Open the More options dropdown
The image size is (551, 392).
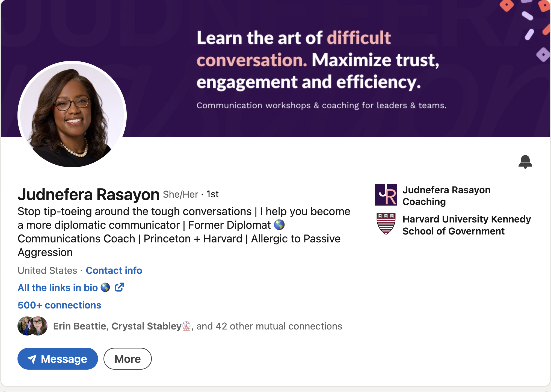pyautogui.click(x=127, y=359)
